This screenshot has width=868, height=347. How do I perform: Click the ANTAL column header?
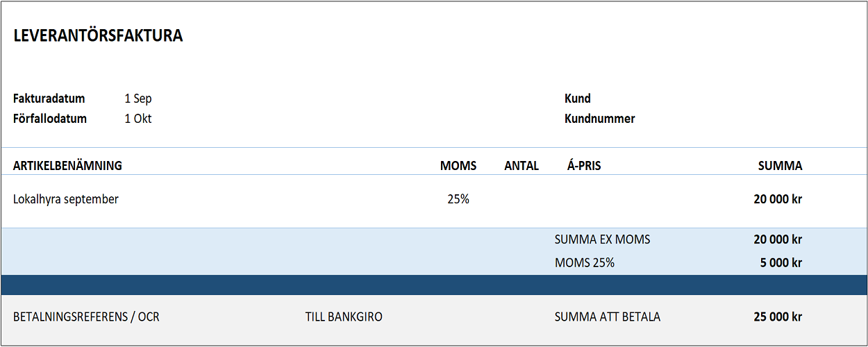point(521,166)
